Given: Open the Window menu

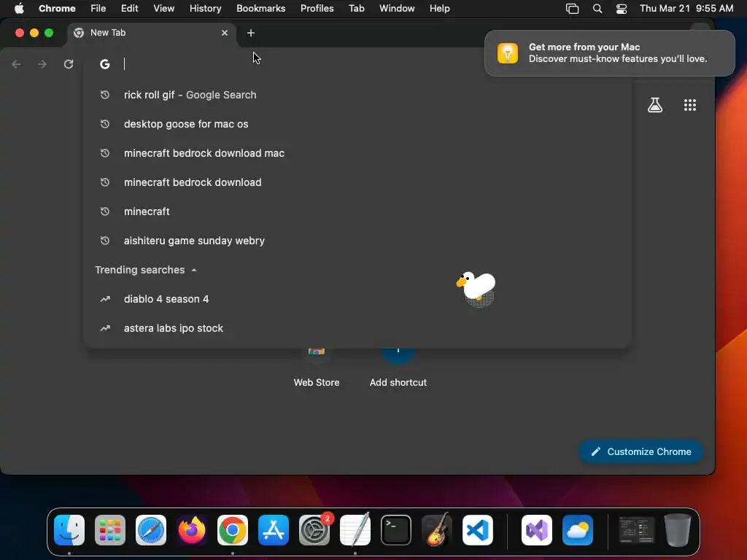Looking at the screenshot, I should 397,9.
